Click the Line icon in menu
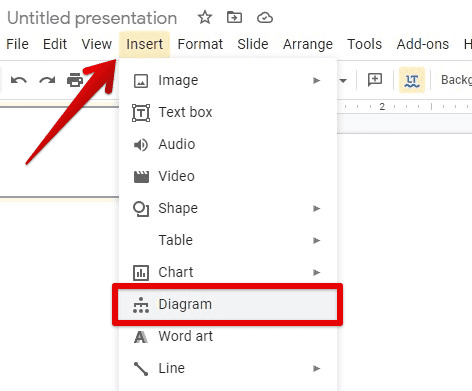The width and height of the screenshot is (472, 391). coord(141,369)
